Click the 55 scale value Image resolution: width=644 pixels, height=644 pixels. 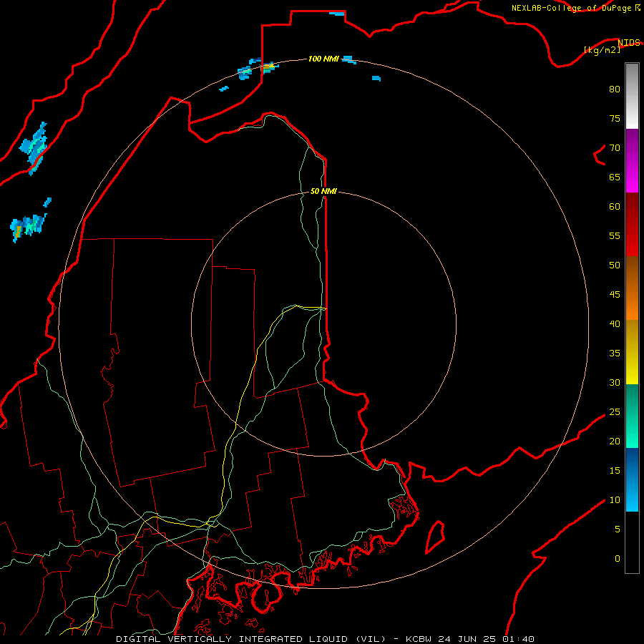615,235
